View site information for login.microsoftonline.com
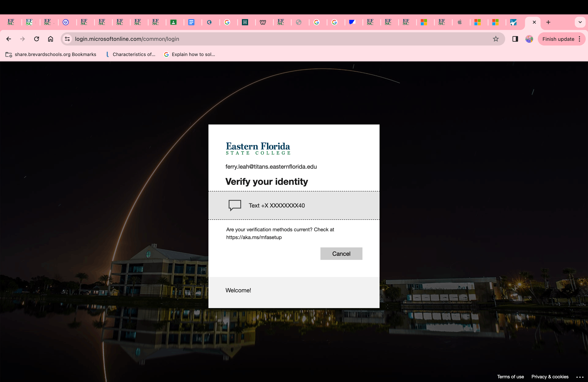Viewport: 588px width, 382px height. tap(67, 39)
